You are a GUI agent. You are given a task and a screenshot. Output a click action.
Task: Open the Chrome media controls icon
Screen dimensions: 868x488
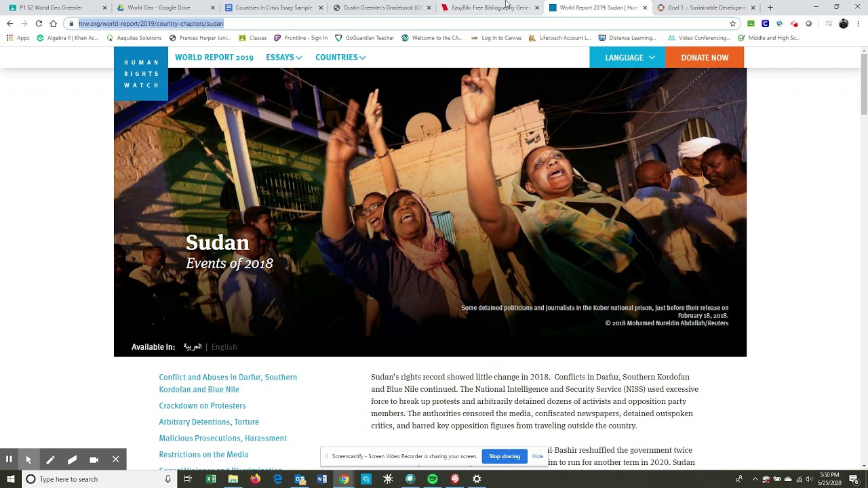click(x=829, y=23)
